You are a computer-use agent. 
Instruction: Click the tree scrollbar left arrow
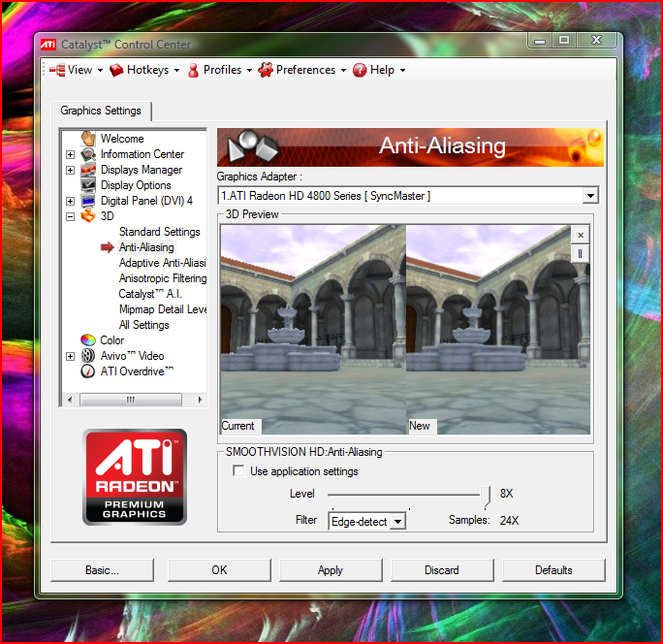(70, 400)
